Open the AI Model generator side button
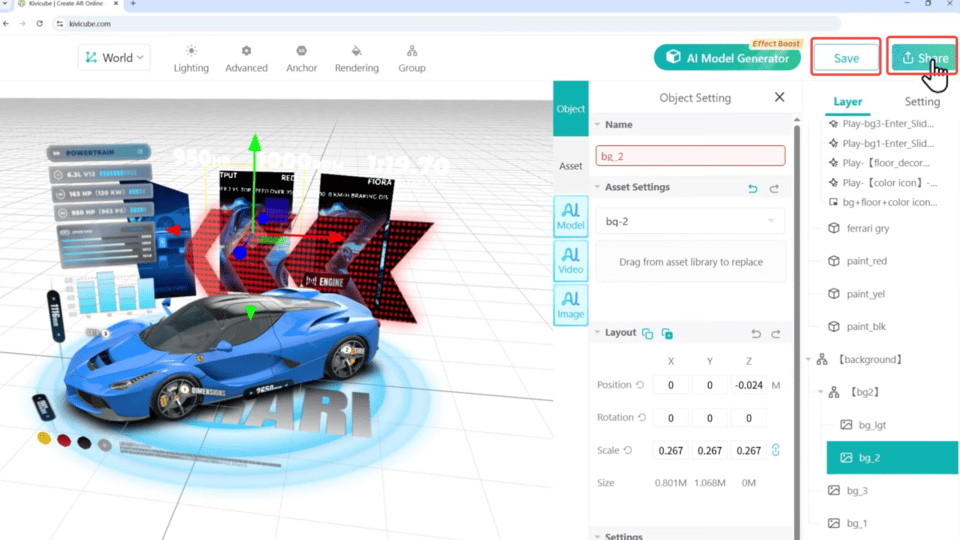The width and height of the screenshot is (960, 540). pyautogui.click(x=571, y=216)
